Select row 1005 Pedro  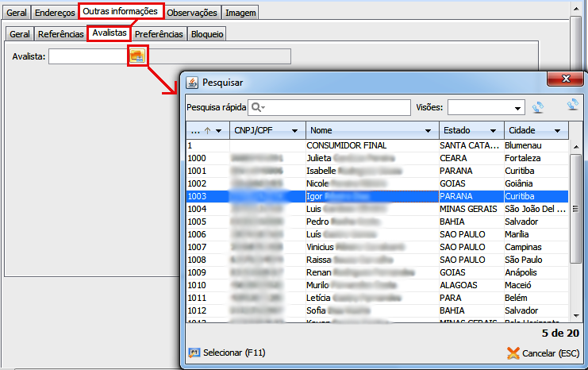tap(377, 222)
